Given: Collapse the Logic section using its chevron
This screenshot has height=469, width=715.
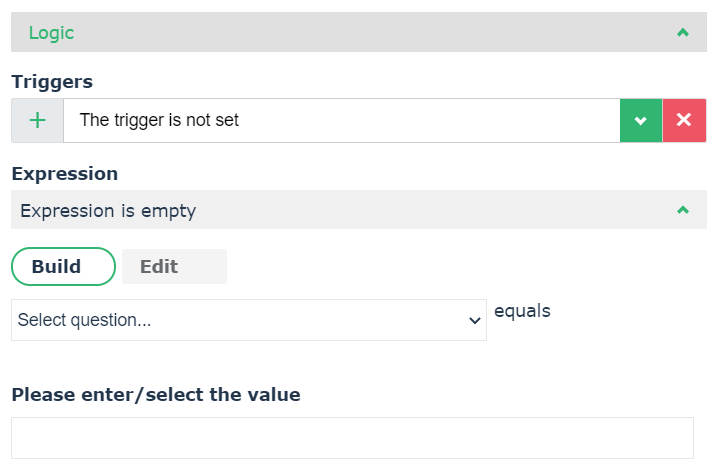Looking at the screenshot, I should tap(683, 33).
